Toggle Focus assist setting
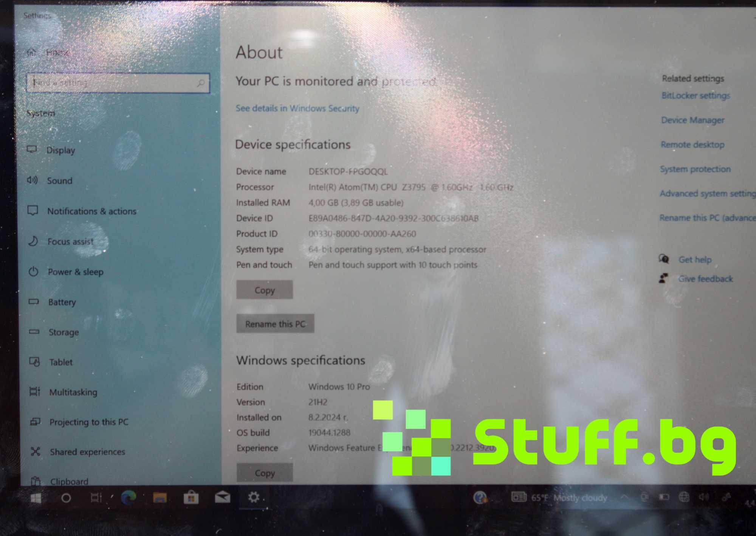This screenshot has height=536, width=756. 71,241
